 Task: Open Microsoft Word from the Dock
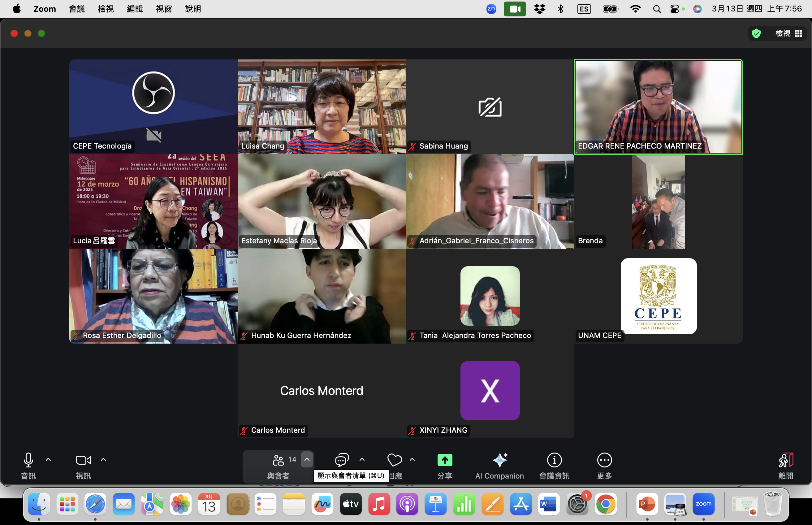pos(549,504)
